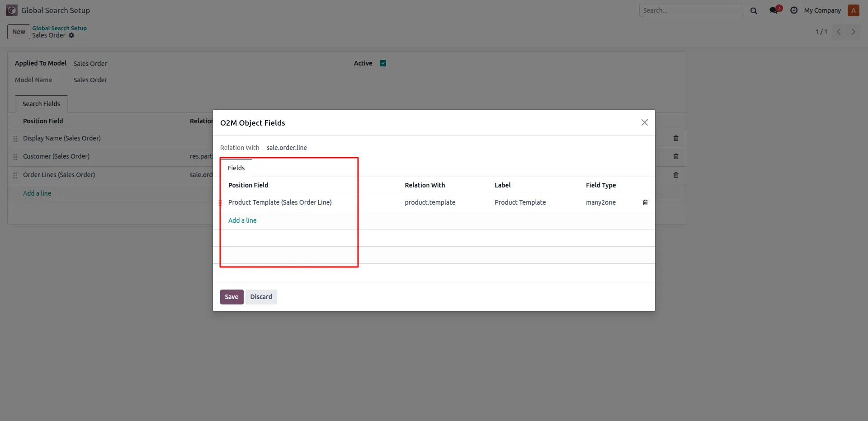The height and width of the screenshot is (421, 868).
Task: Click the user avatar icon
Action: click(854, 10)
